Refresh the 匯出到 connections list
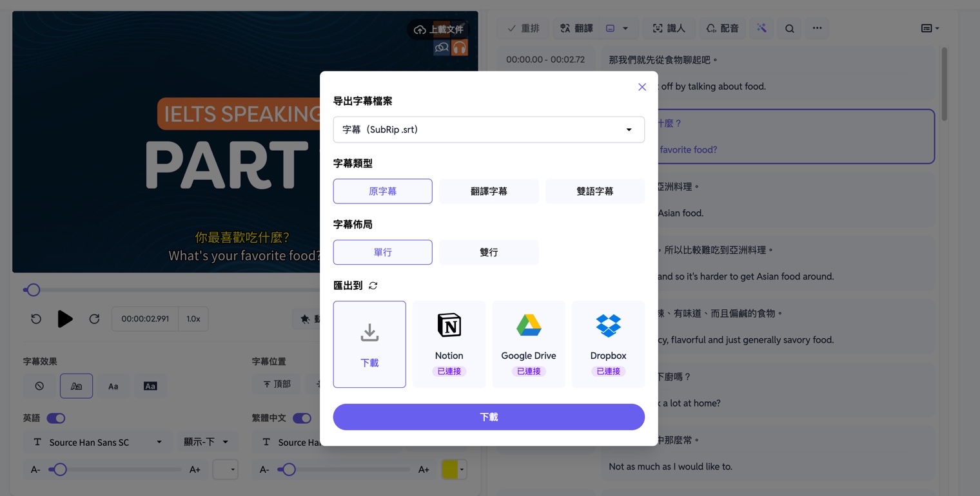The height and width of the screenshot is (496, 980). click(373, 285)
